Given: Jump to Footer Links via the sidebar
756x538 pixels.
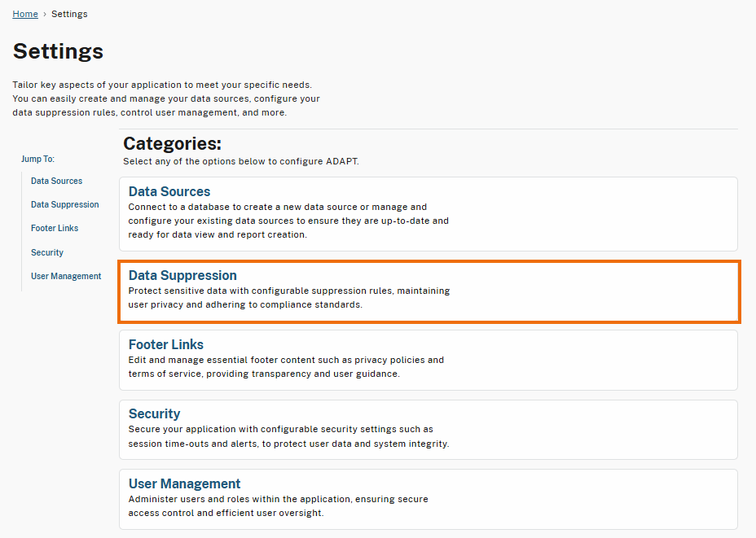Looking at the screenshot, I should pyautogui.click(x=54, y=228).
